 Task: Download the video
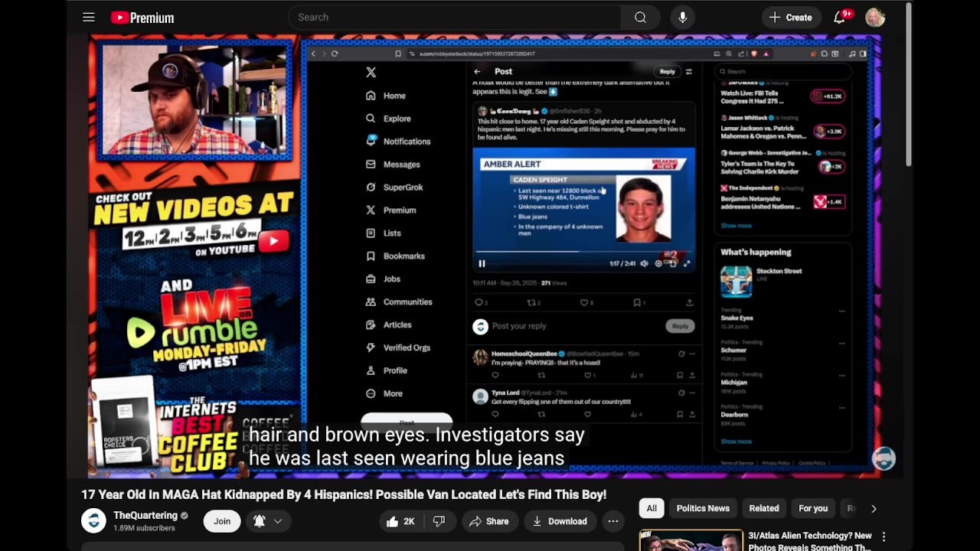[560, 521]
